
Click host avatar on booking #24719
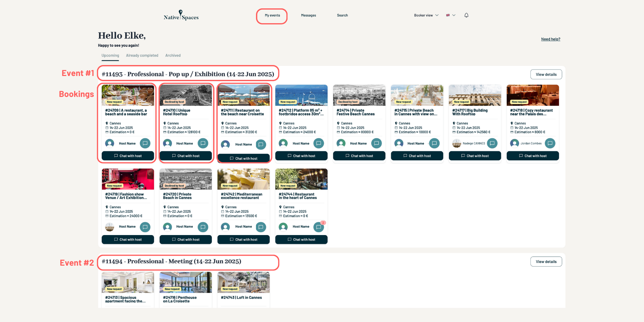coord(110,227)
